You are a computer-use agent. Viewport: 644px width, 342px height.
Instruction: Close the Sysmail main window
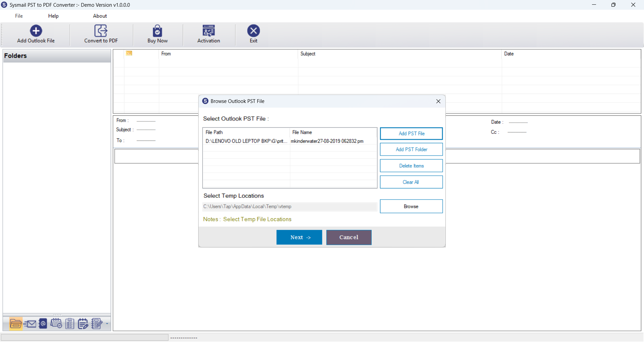click(633, 5)
